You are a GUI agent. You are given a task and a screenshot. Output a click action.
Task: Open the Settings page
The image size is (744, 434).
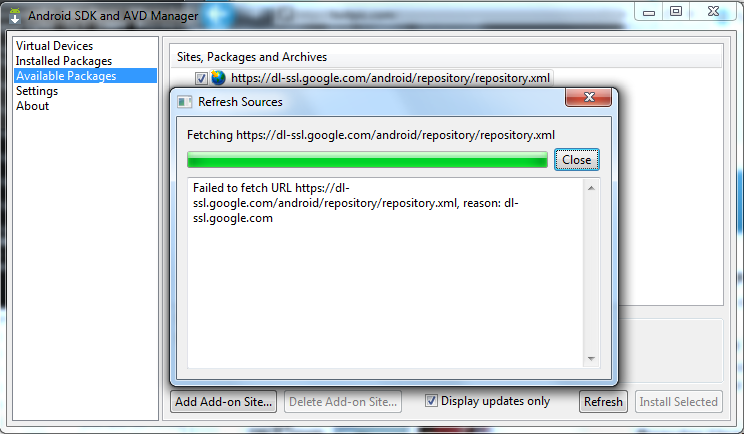coord(37,91)
